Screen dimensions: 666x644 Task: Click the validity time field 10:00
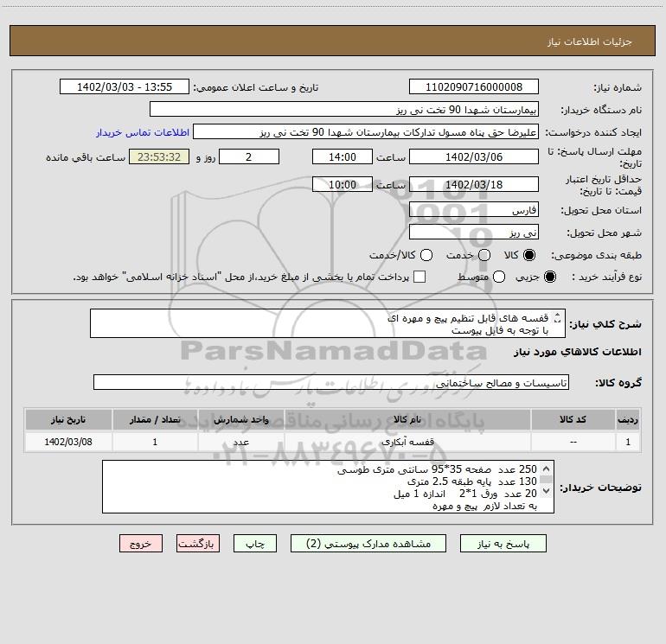tap(343, 184)
